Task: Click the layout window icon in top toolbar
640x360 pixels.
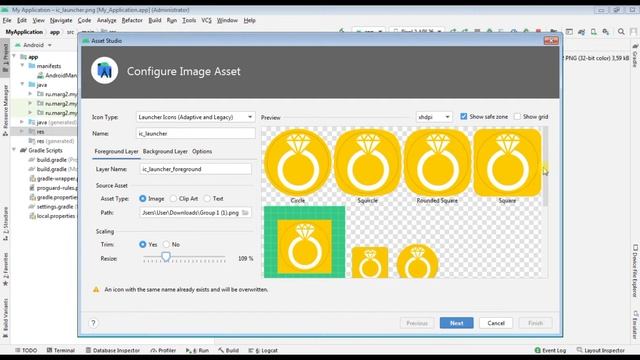Action: coord(569,31)
